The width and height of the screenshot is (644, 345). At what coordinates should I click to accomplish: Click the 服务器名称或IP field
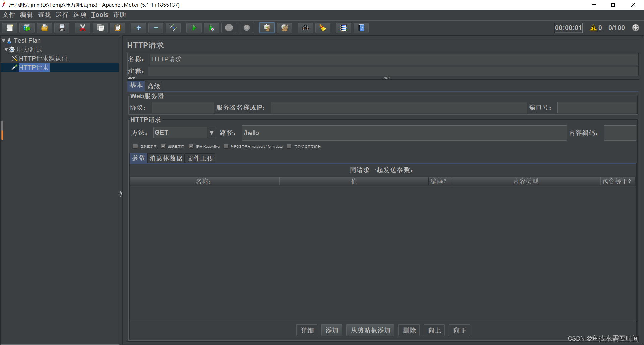tap(399, 108)
